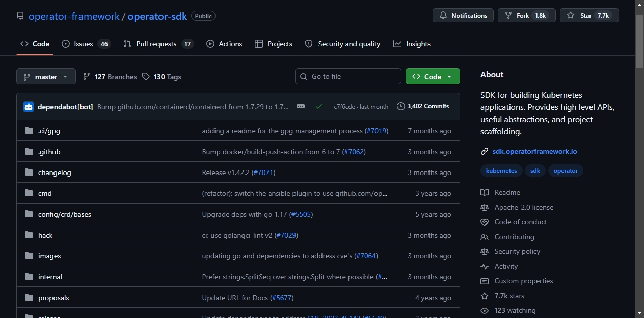Image resolution: width=644 pixels, height=318 pixels.
Task: Open the Actions tab
Action: click(224, 44)
